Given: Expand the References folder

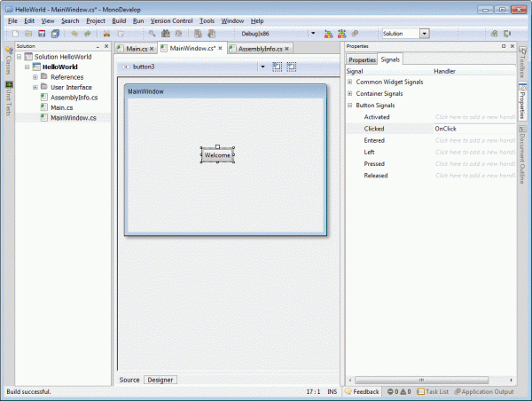Looking at the screenshot, I should [x=35, y=77].
